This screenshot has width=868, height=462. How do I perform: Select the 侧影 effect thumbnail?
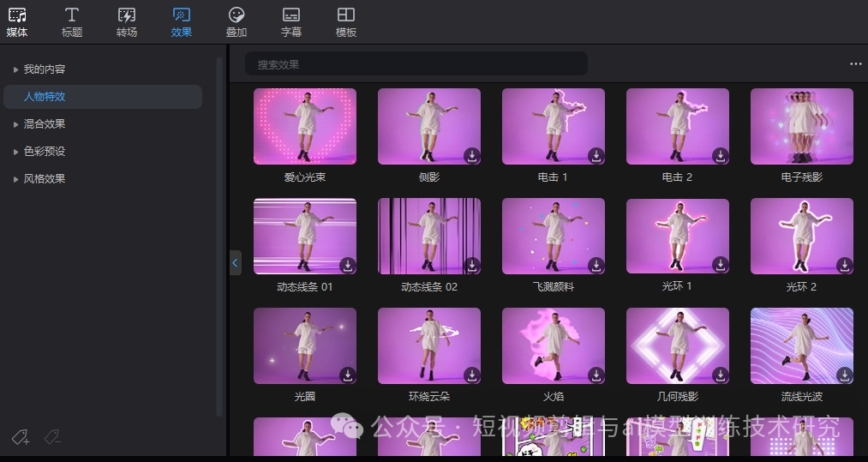tap(429, 126)
